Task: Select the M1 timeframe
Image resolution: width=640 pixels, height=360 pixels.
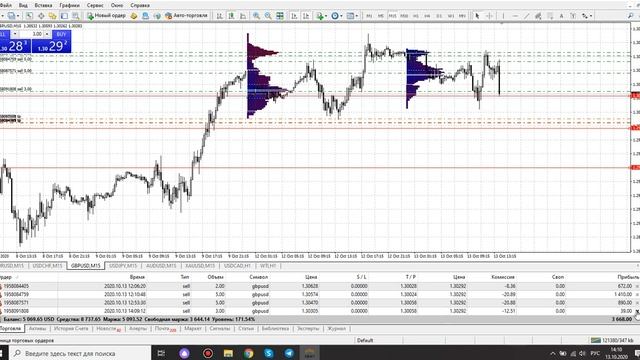Action: coord(369,16)
